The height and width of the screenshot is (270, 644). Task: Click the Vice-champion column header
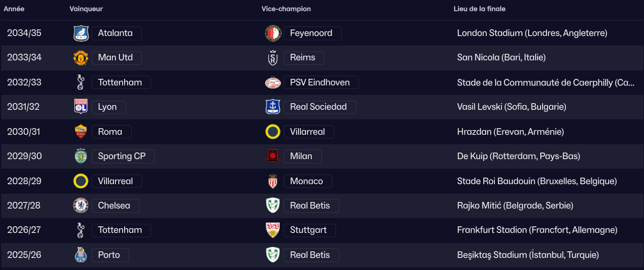286,9
